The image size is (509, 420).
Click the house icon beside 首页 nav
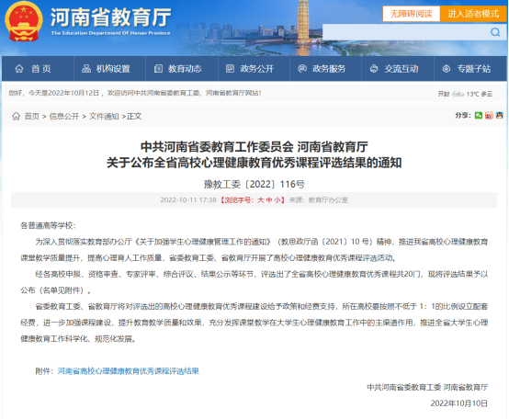[19, 69]
